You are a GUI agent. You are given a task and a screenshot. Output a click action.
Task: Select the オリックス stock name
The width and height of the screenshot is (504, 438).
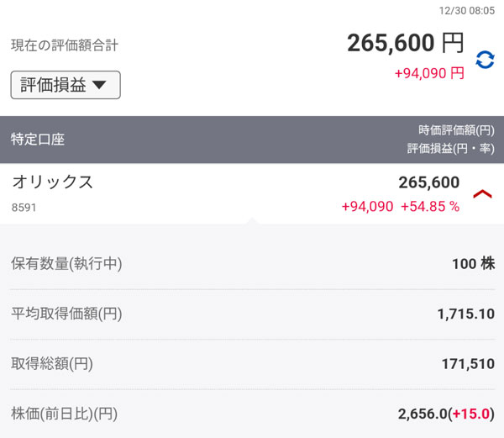[x=52, y=182]
